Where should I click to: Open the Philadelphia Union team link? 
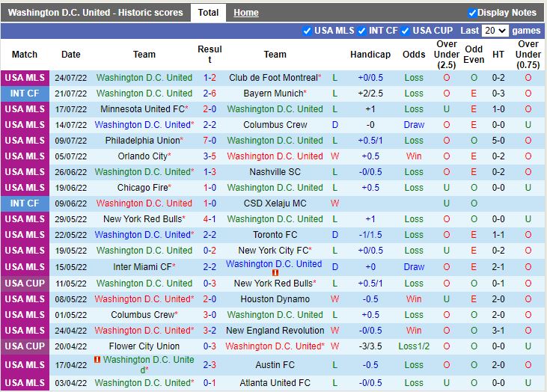click(142, 141)
